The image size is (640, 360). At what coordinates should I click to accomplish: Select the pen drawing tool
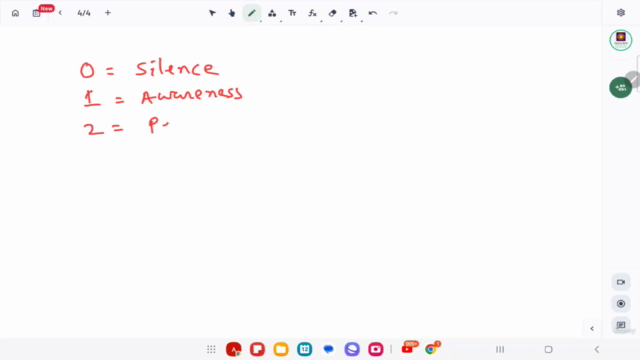click(252, 13)
